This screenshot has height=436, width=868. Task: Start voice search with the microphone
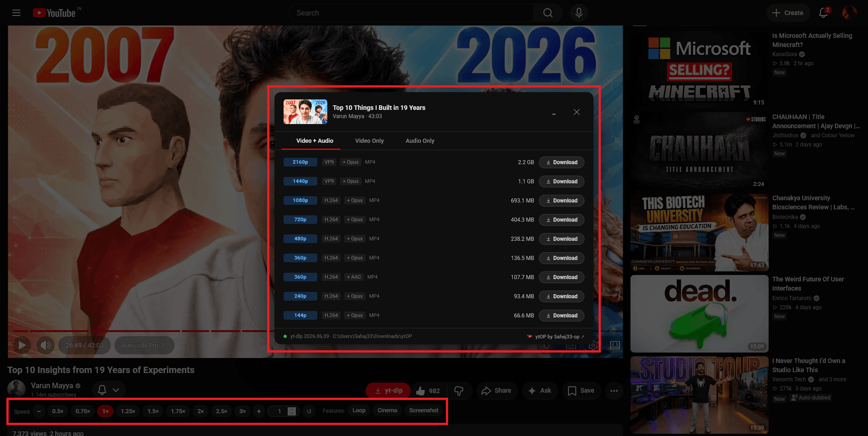tap(579, 13)
